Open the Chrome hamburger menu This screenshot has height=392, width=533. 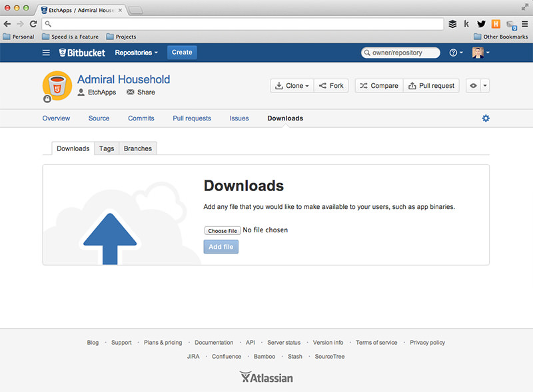525,24
